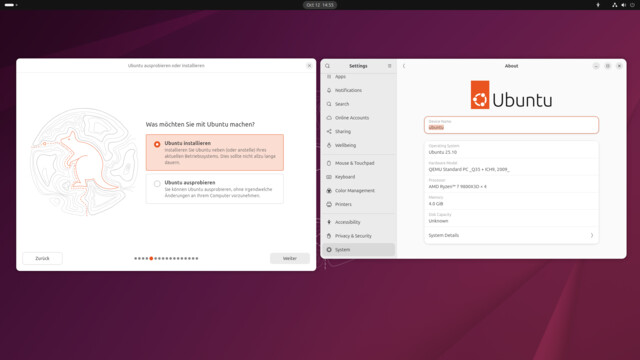This screenshot has height=360, width=640.
Task: Click the 'AMD Ryzen 7' processor text
Action: (x=457, y=187)
